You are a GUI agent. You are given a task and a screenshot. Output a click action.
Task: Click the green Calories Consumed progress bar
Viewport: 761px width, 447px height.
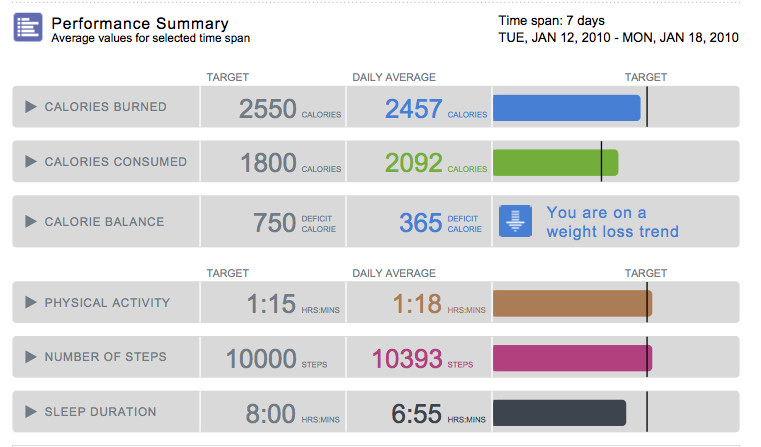(556, 162)
